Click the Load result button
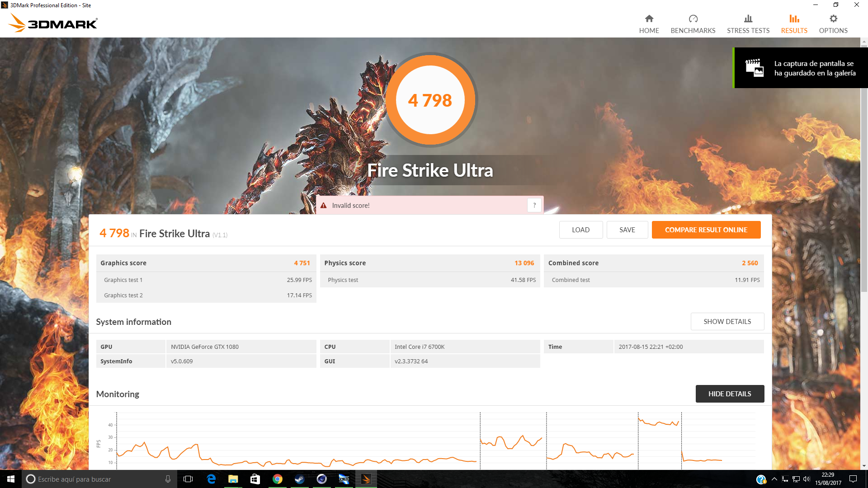Screen dimensions: 868x488 580,230
